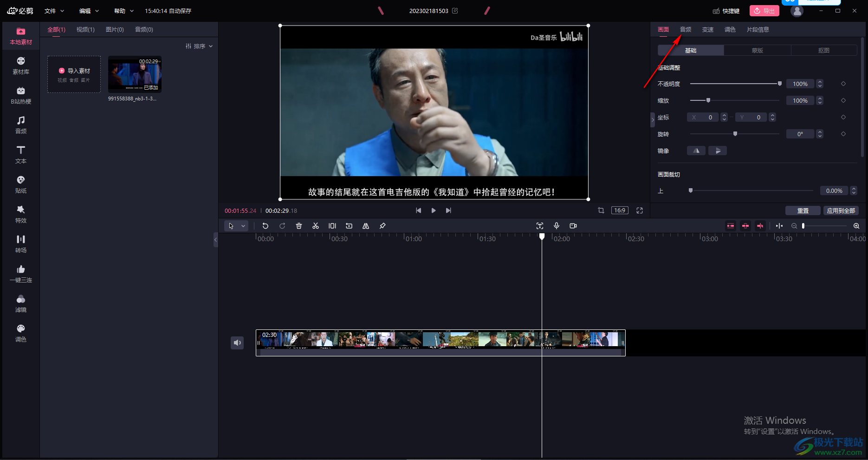
Task: Click the crop icon under the preview
Action: [x=601, y=210]
